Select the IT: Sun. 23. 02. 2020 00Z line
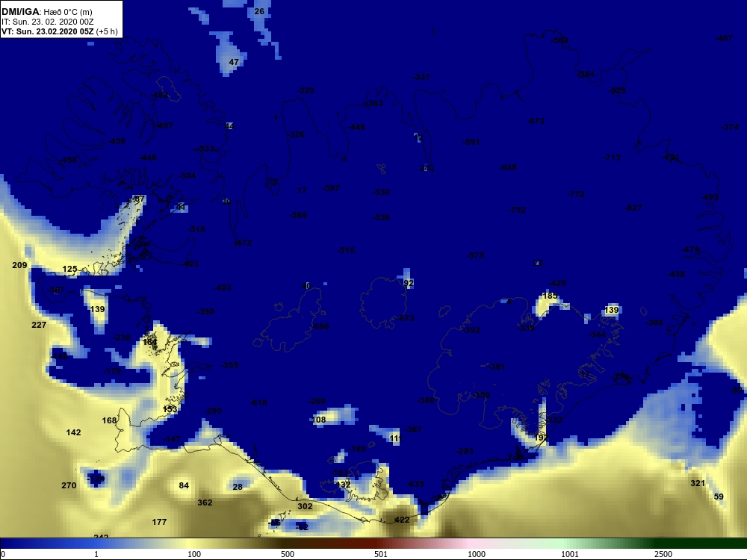This screenshot has height=560, width=747. tap(47, 22)
